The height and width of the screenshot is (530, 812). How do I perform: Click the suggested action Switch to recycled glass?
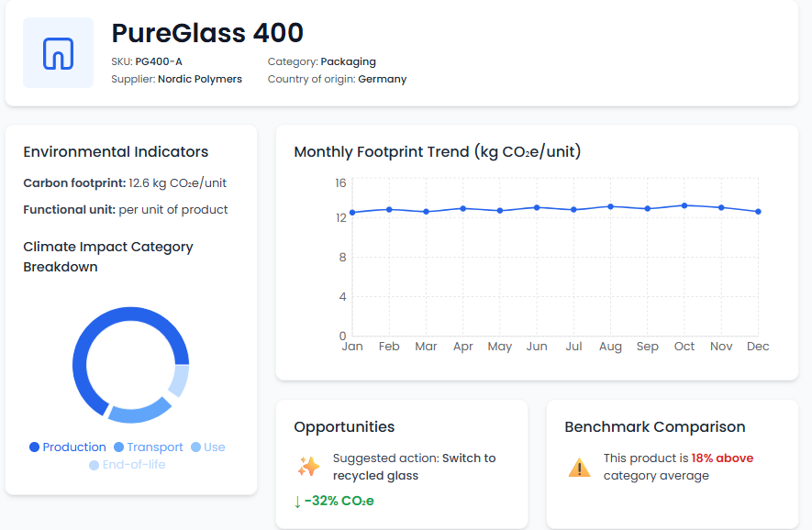coord(415,467)
